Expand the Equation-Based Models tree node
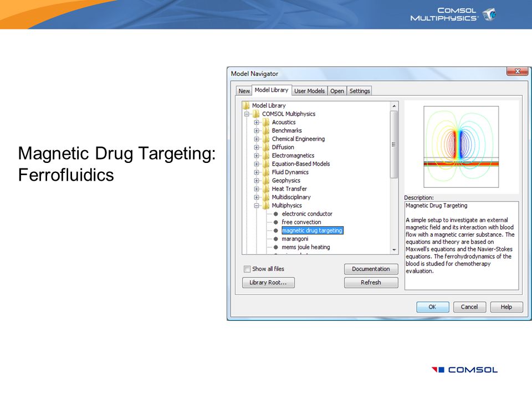The height and width of the screenshot is (399, 532). [x=257, y=164]
